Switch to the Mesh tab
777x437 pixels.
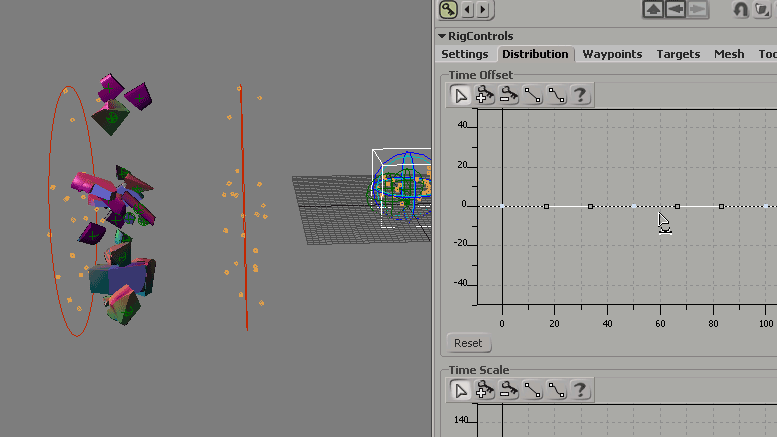point(729,54)
